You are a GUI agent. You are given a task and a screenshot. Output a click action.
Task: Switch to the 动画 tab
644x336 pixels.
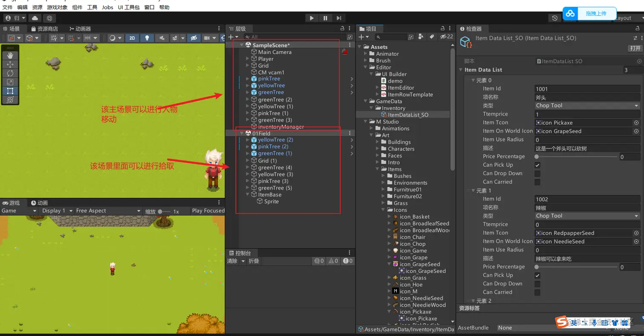point(39,203)
